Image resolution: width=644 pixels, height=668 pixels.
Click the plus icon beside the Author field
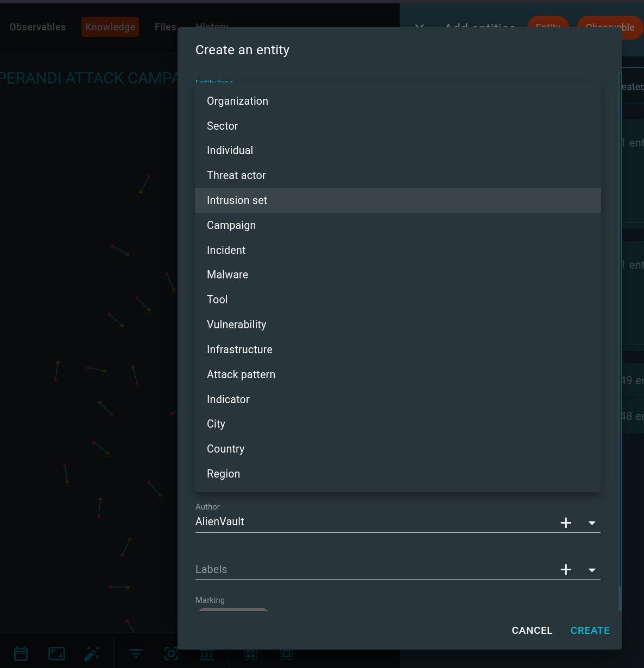(566, 523)
